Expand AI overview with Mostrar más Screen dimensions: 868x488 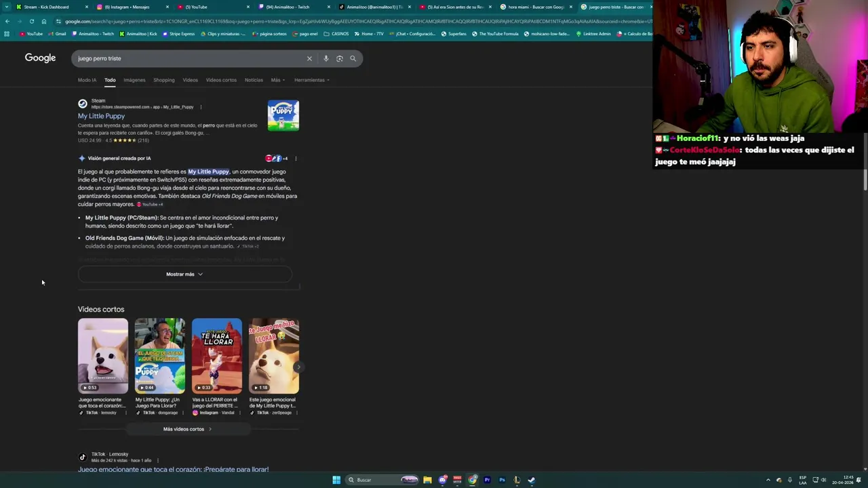(x=184, y=274)
